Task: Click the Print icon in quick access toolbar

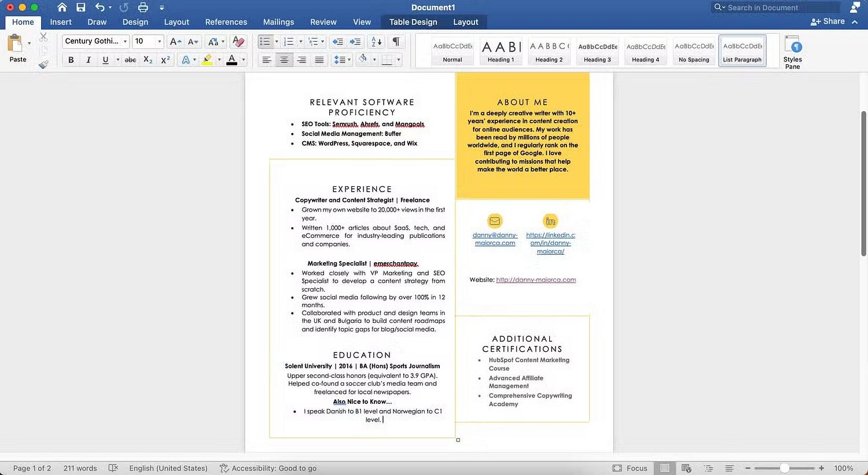Action: (x=143, y=8)
